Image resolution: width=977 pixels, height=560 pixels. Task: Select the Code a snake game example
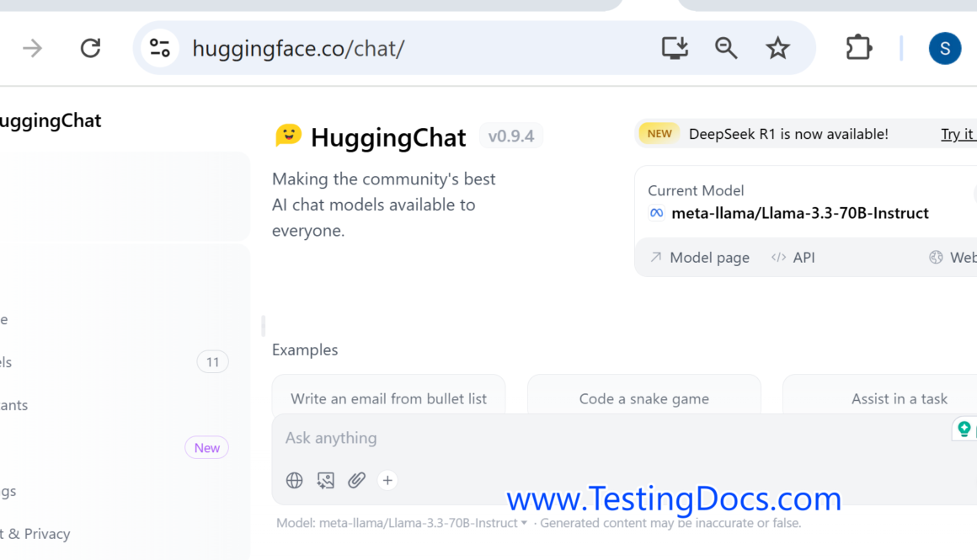643,398
